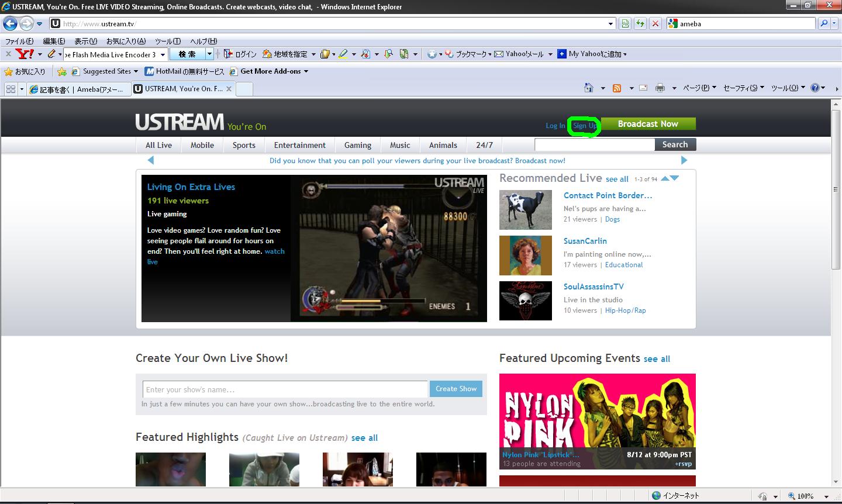Screen dimensions: 842x504
Task: Open the セーフティ(S) dropdown menu
Action: [744, 88]
